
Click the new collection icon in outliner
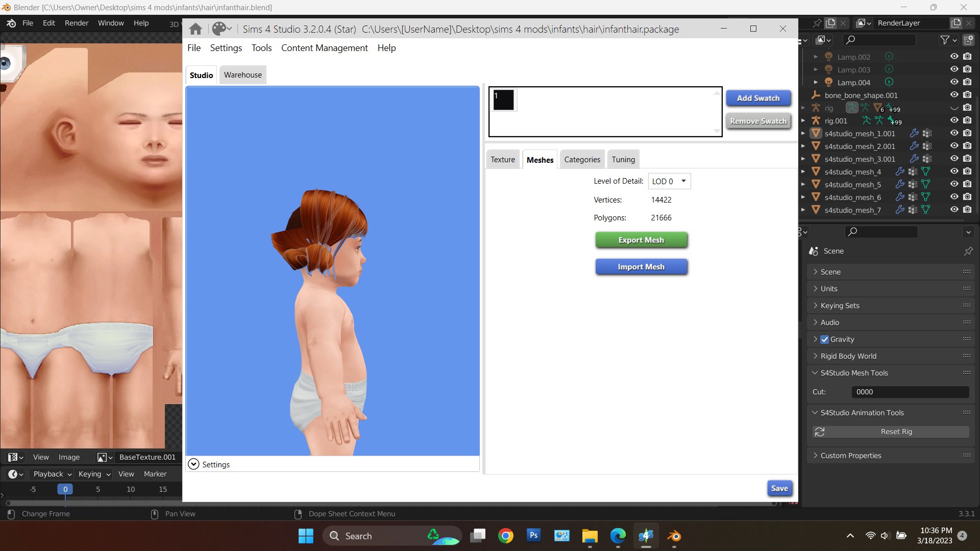(x=968, y=40)
